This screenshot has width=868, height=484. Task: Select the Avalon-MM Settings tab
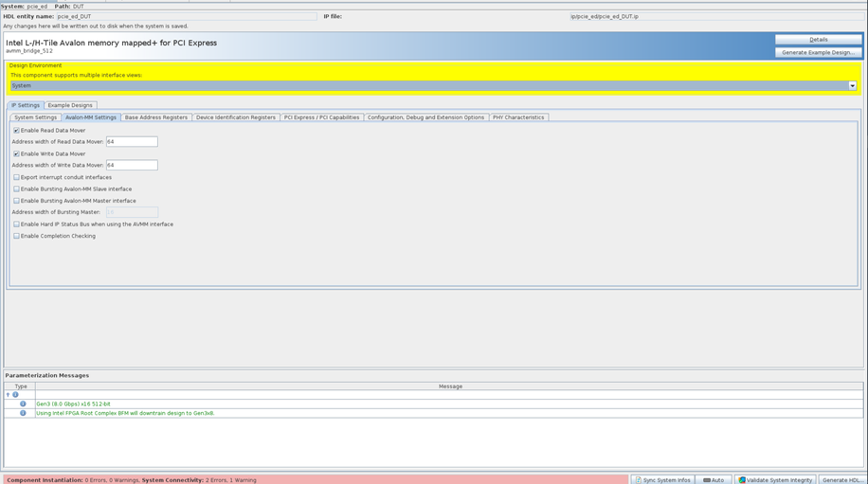(91, 117)
